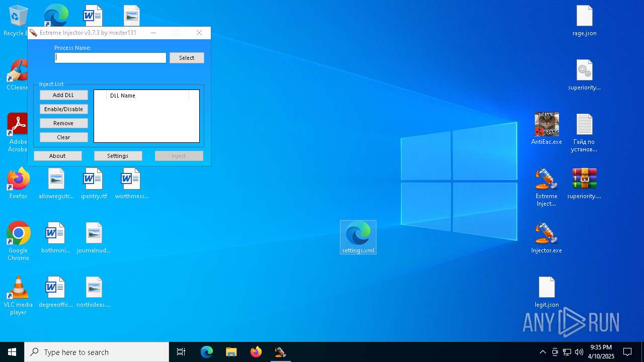Click the DLL Name column header

coord(147,96)
